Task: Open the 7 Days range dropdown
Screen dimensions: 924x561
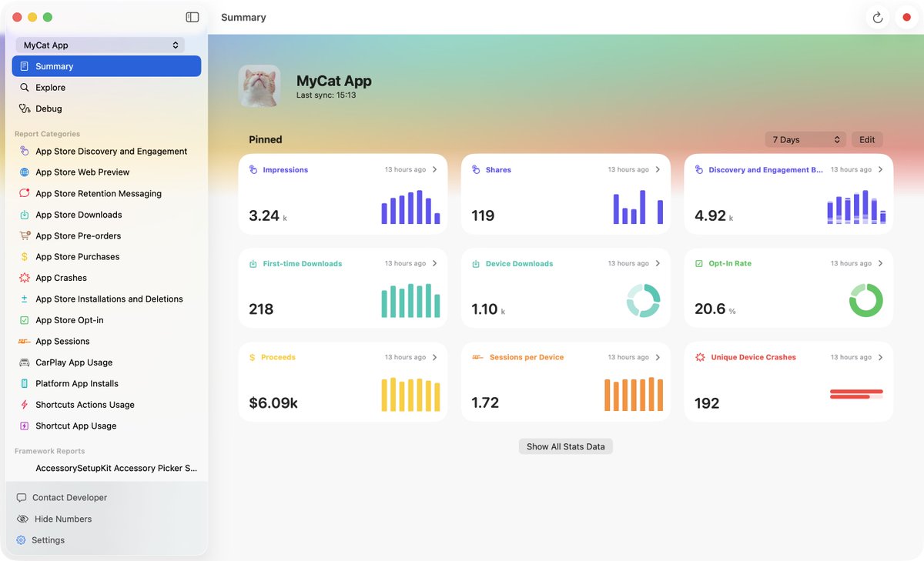Action: 805,139
